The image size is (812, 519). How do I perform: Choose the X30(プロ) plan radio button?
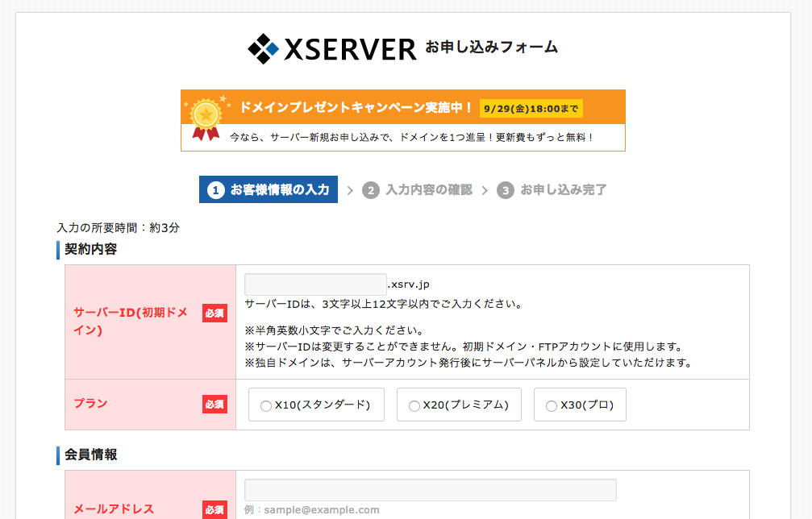(x=551, y=405)
